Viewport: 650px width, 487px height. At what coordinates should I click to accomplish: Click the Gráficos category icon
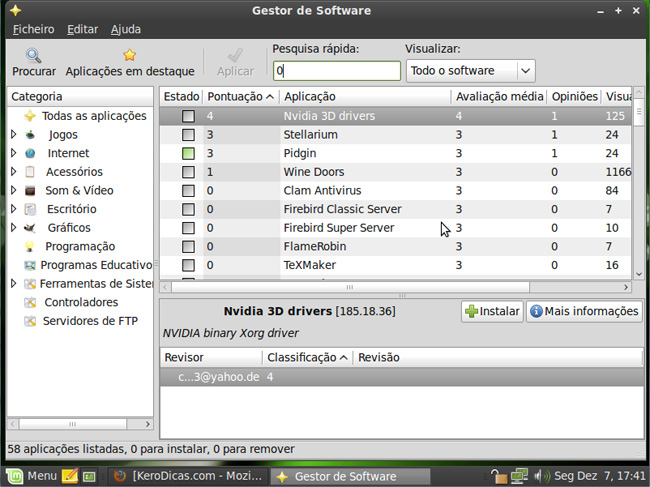30,228
